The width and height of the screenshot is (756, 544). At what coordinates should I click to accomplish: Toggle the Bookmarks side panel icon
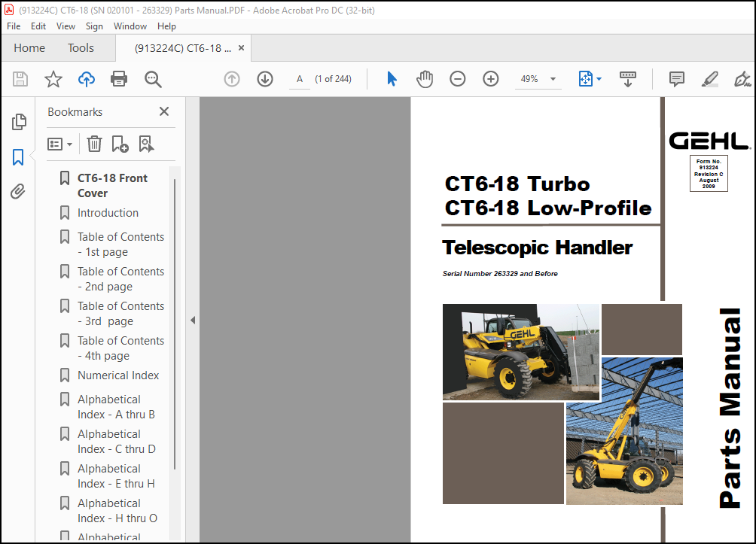[18, 157]
